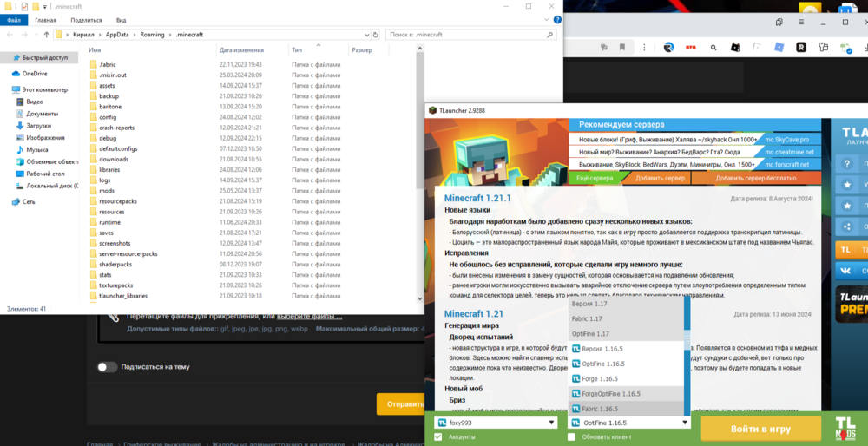The width and height of the screenshot is (868, 446).
Task: Open the OptiFine 1.16.5 version dropdown
Action: click(x=629, y=423)
